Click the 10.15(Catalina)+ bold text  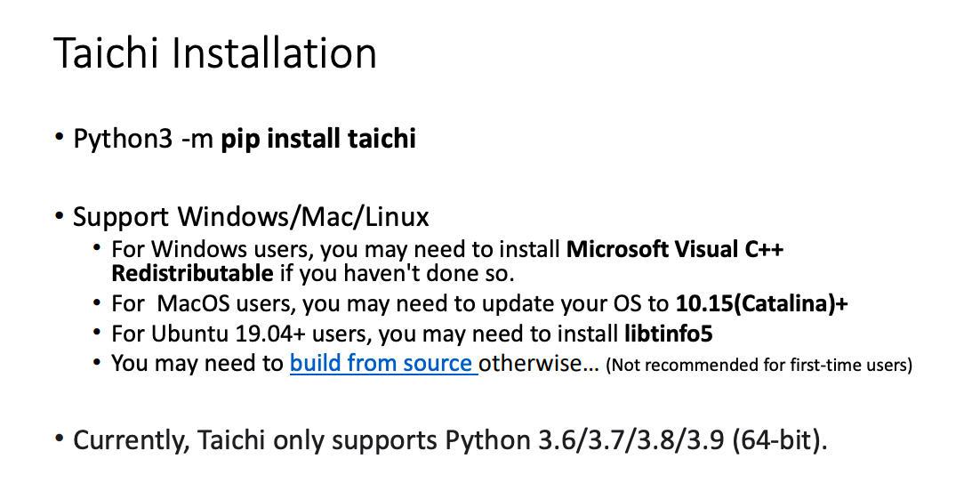coord(762,304)
